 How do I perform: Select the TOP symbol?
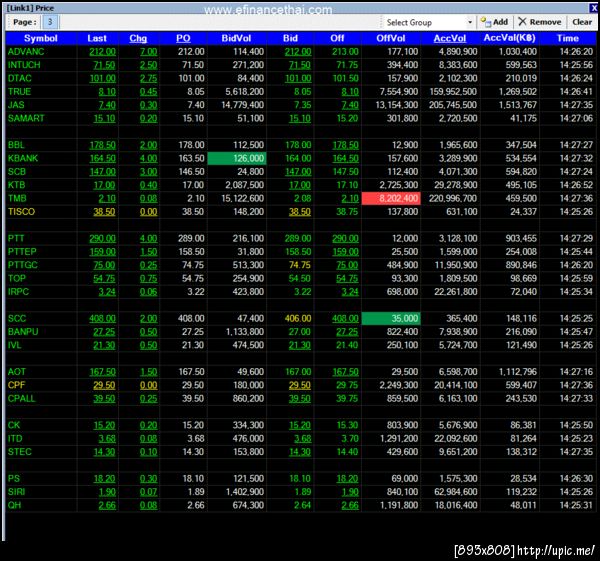(x=16, y=279)
